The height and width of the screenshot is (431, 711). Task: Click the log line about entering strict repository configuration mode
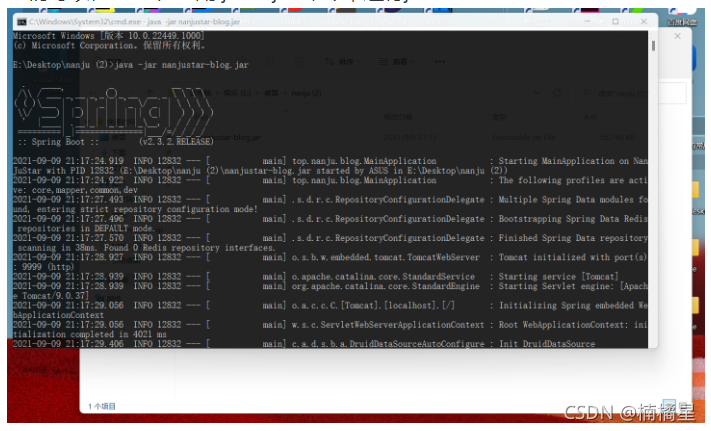136,209
